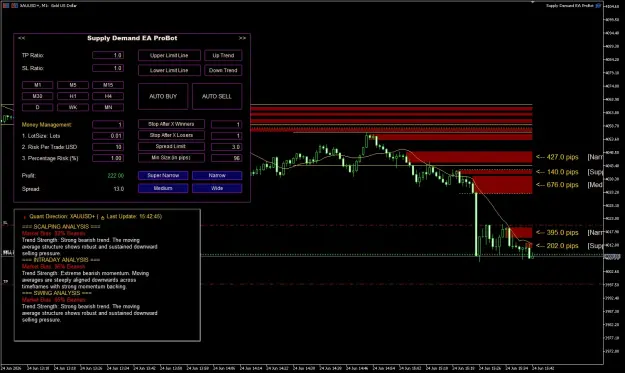The height and width of the screenshot is (373, 625).
Task: Click the Supply Demand EA ProBot panel title
Action: [132, 38]
